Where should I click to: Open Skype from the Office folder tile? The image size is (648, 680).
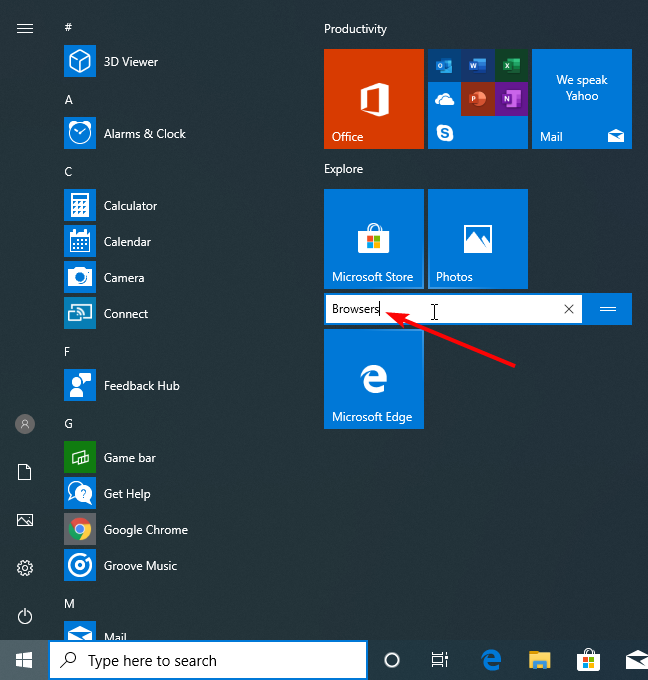pos(444,133)
